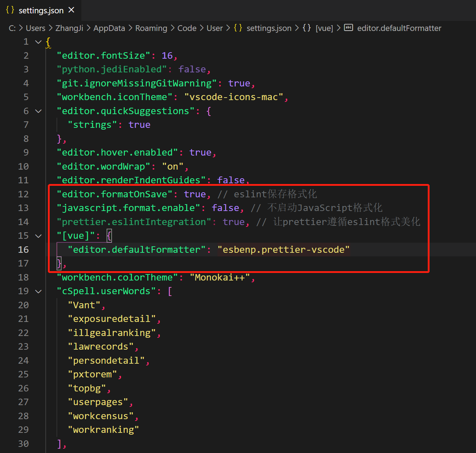476x453 pixels.
Task: Click the "strings" key on line 7
Action: (x=92, y=125)
